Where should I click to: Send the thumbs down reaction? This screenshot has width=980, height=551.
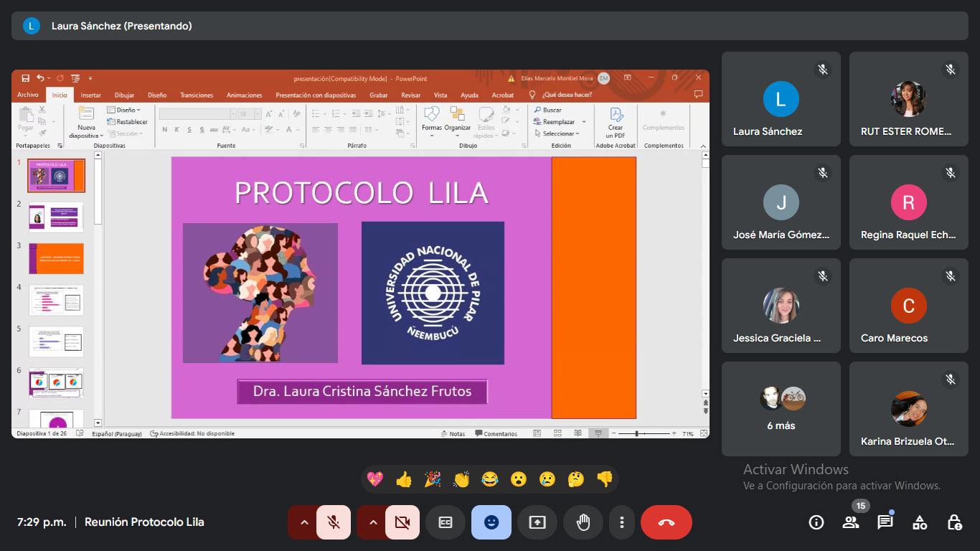coord(605,479)
